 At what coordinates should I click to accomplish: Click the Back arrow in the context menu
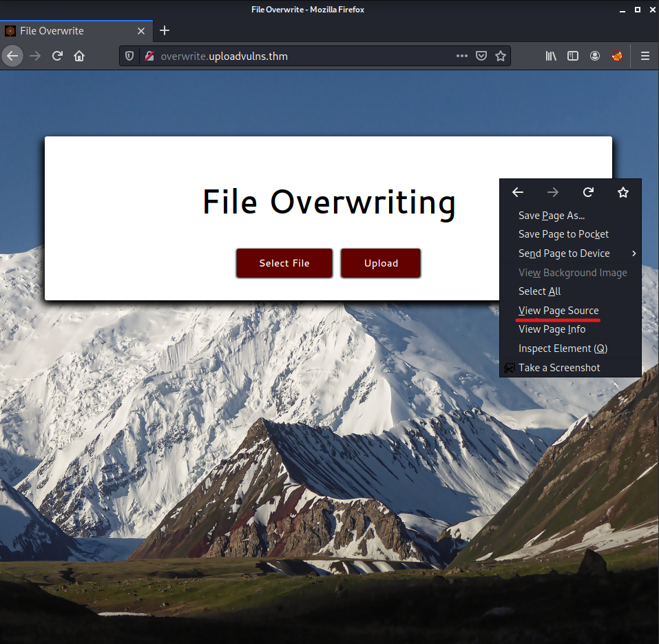(x=518, y=193)
